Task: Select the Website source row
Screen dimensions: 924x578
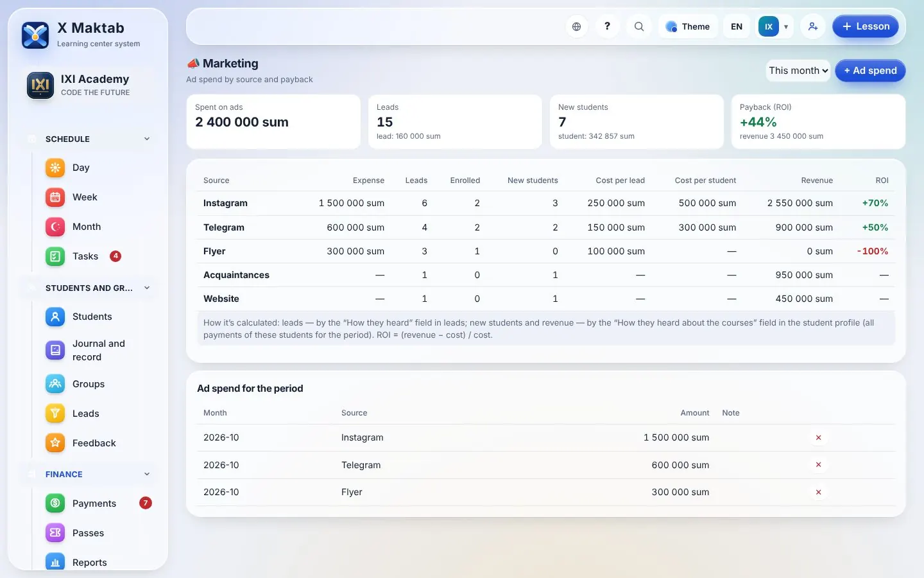Action: tap(546, 299)
